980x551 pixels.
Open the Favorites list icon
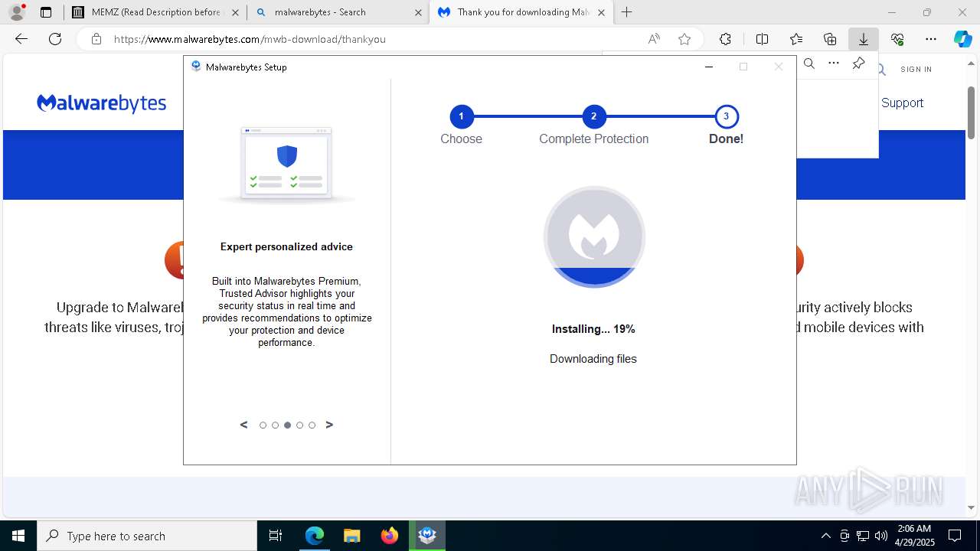point(796,39)
